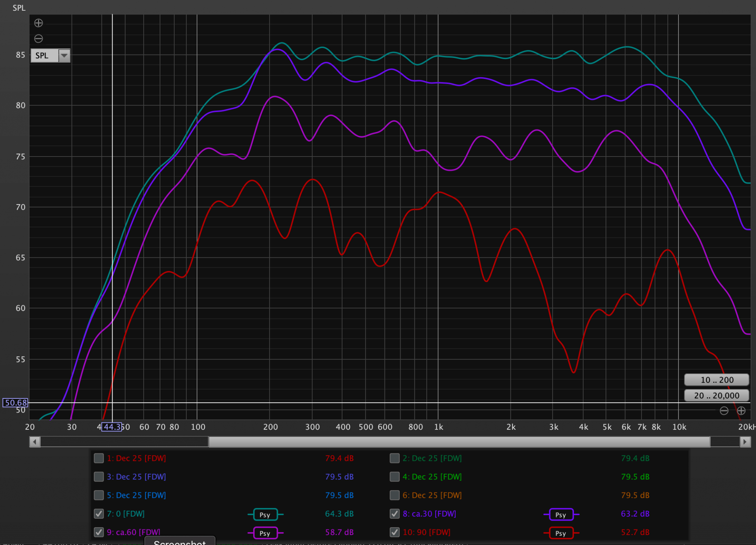Hide the 8: ca.30 [FDW] trace

[x=395, y=514]
